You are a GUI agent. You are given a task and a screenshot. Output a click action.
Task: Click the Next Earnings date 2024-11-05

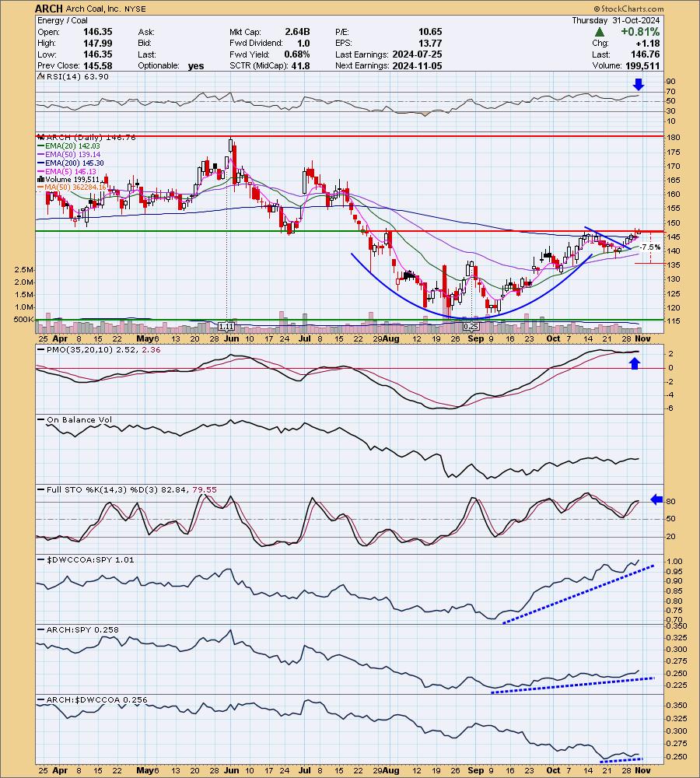tap(417, 65)
